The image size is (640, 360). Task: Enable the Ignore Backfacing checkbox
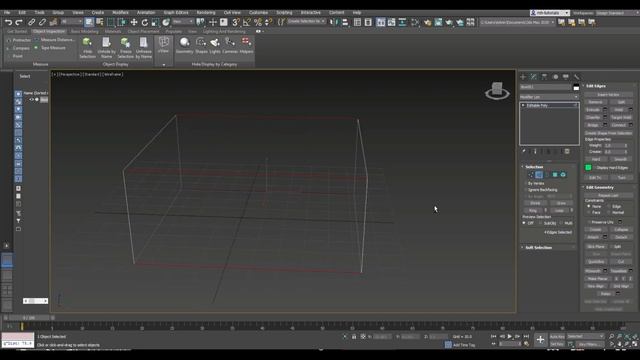point(525,190)
